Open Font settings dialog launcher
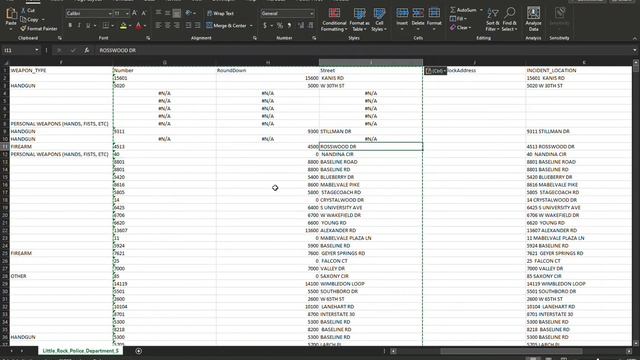The width and height of the screenshot is (640, 360). pos(148,38)
